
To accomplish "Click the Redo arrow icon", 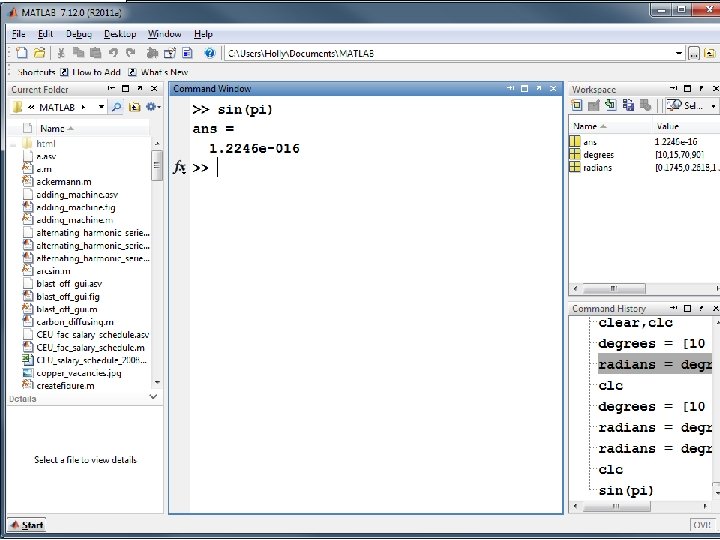I will click(x=131, y=53).
